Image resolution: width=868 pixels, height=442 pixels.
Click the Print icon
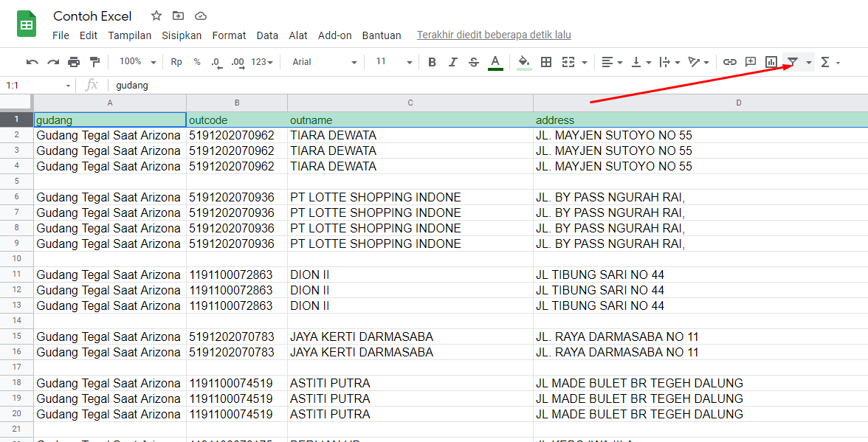pos(74,62)
